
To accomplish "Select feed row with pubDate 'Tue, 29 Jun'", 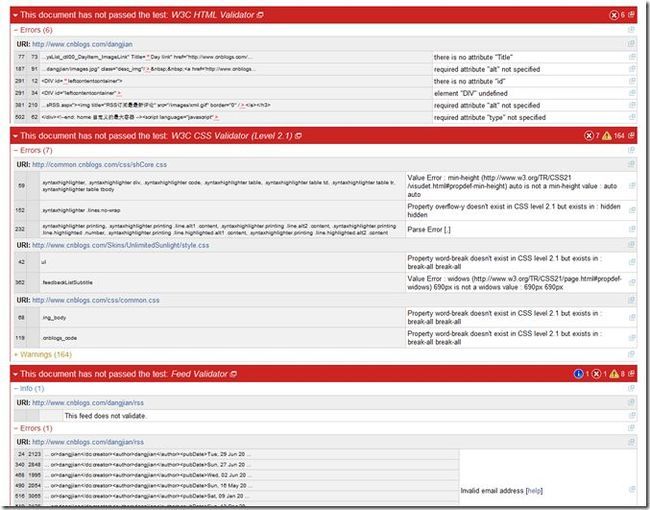I will (237, 454).
